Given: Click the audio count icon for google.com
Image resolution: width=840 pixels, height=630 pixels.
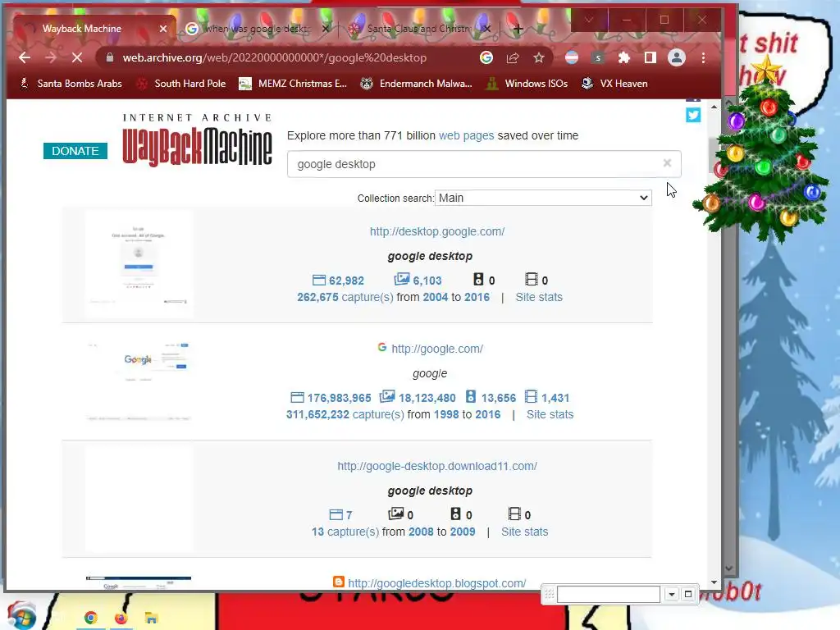Looking at the screenshot, I should coord(470,396).
